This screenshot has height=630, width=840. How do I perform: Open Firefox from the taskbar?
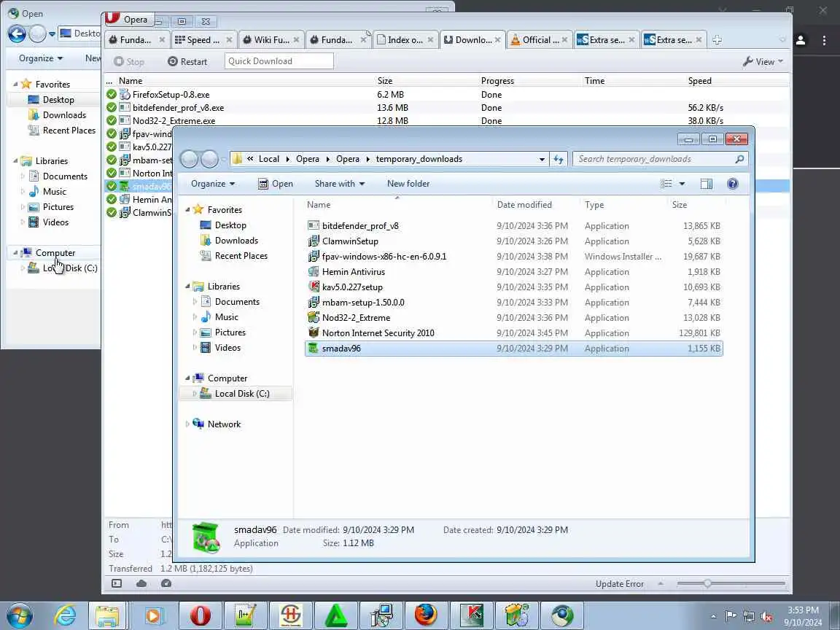pos(426,615)
